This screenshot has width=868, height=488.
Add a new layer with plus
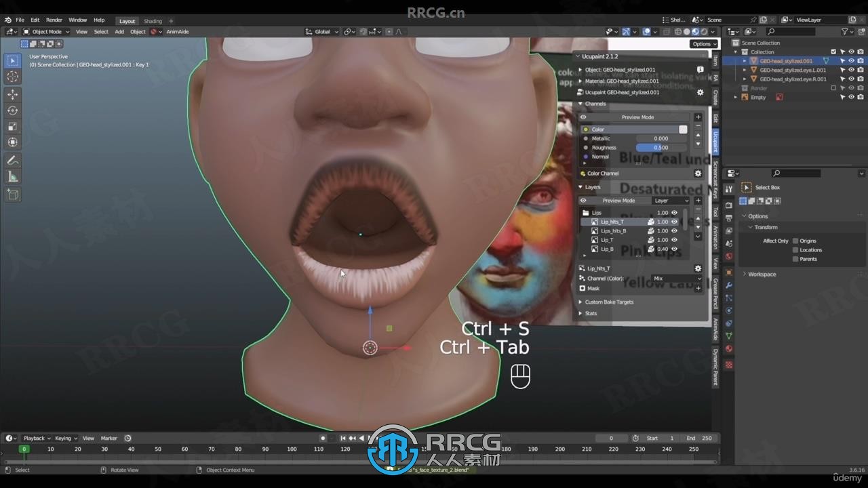[x=698, y=201]
